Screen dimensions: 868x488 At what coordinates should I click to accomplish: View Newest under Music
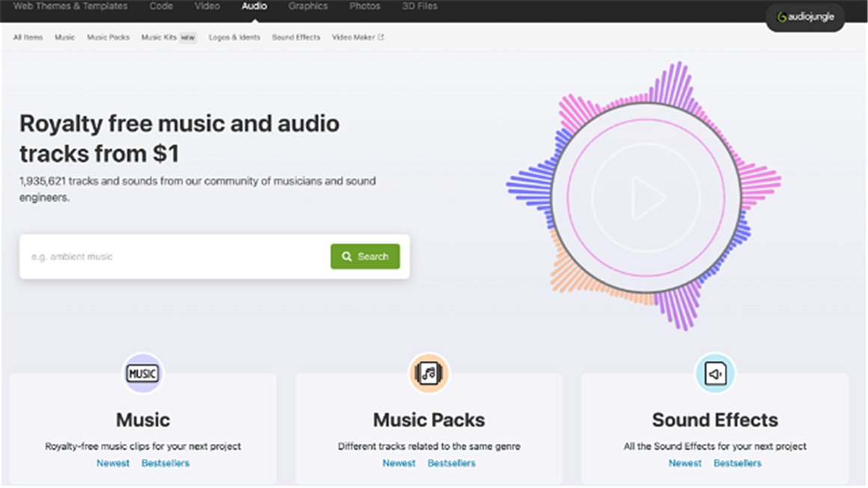point(113,463)
